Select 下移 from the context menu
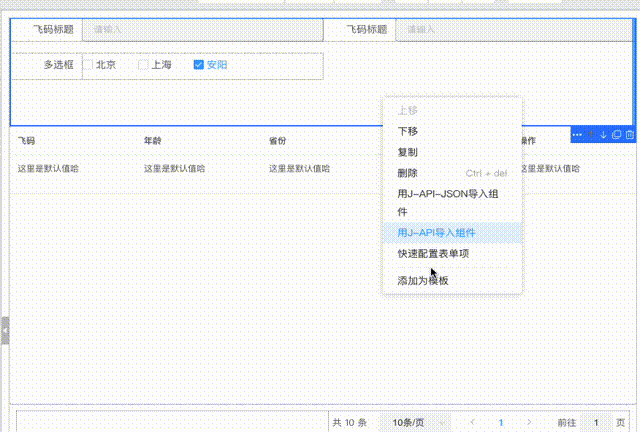The height and width of the screenshot is (432, 640). [x=408, y=131]
